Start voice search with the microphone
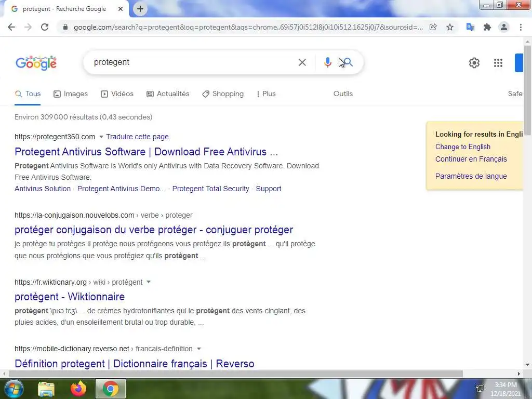 [327, 62]
